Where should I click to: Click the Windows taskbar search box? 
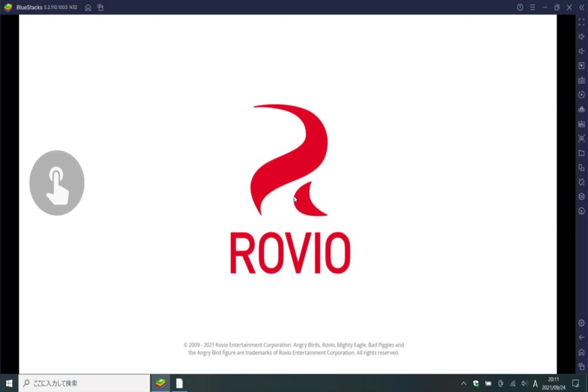coord(84,383)
